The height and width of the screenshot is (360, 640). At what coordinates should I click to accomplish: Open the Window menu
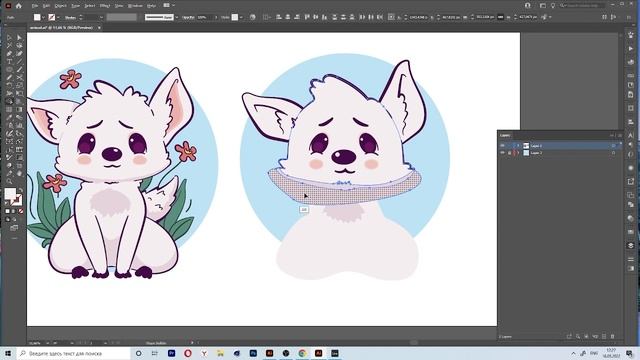coord(135,6)
